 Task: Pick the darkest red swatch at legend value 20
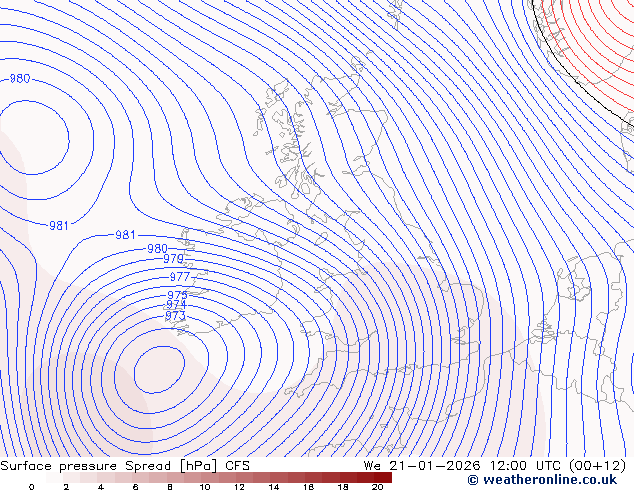383,477
